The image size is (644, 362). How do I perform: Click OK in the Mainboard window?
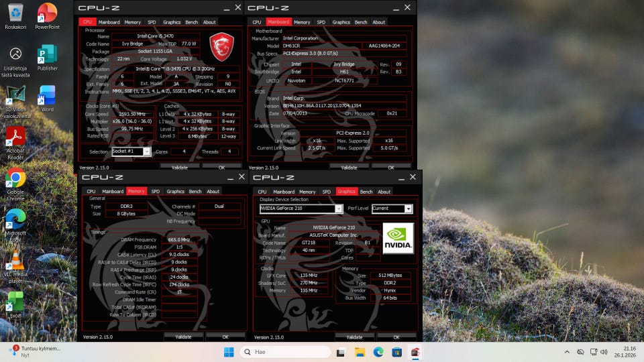(391, 168)
